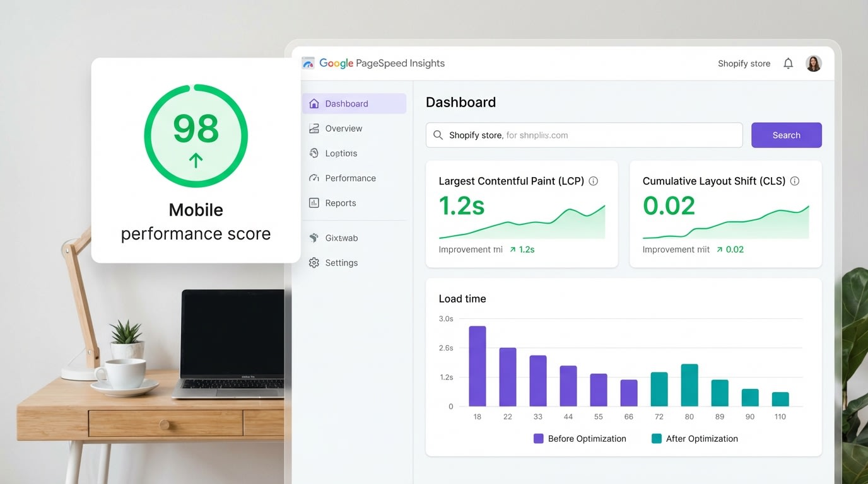Select the Dashboard home icon

(314, 103)
